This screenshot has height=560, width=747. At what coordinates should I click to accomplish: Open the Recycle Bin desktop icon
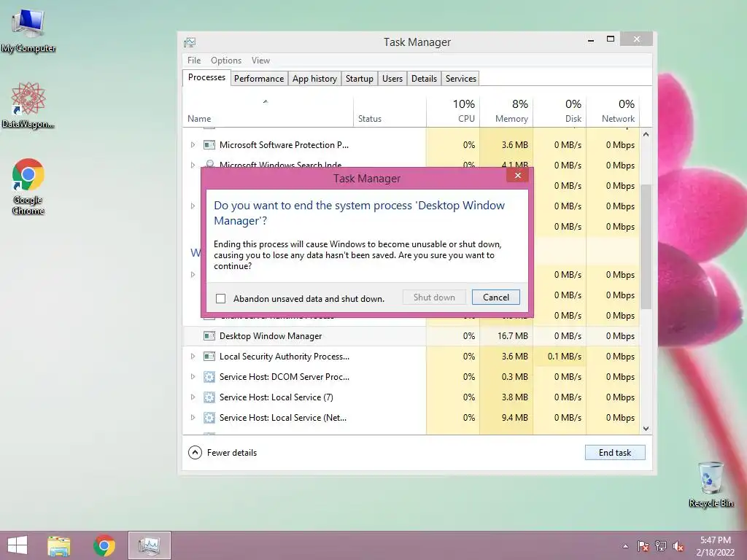711,484
